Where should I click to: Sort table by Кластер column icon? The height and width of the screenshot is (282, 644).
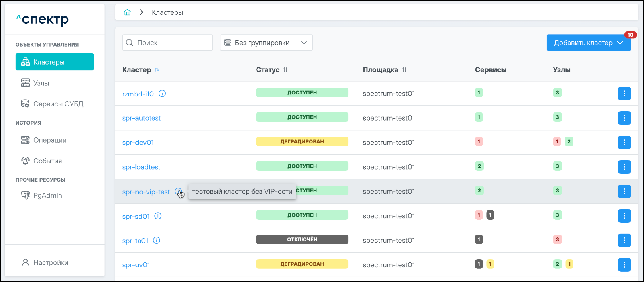(157, 70)
